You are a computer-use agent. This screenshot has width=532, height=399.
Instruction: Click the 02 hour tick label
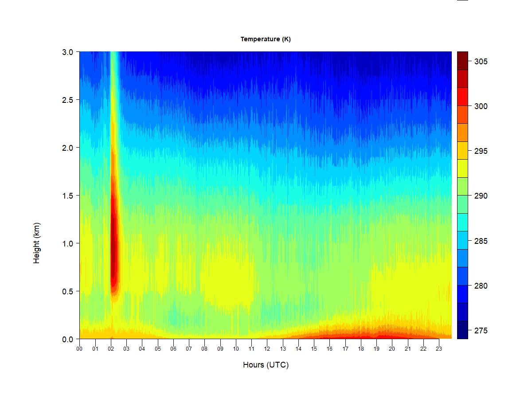111,349
